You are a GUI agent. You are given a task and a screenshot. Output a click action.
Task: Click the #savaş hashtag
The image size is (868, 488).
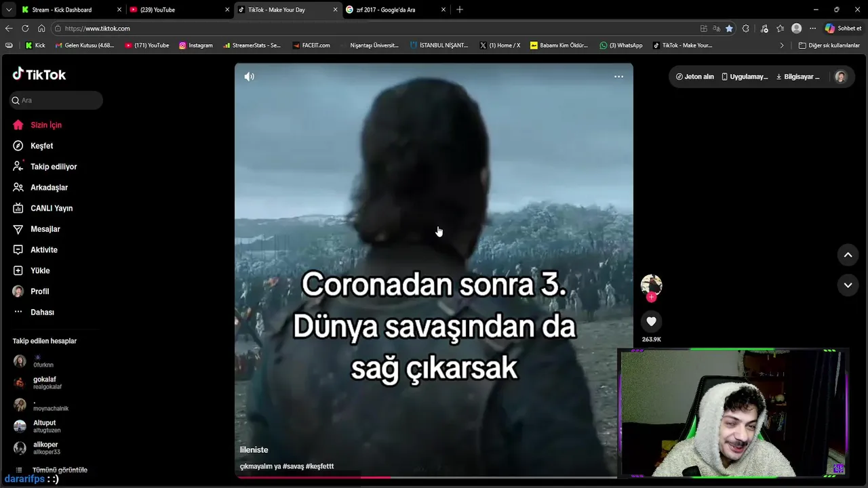click(x=293, y=466)
